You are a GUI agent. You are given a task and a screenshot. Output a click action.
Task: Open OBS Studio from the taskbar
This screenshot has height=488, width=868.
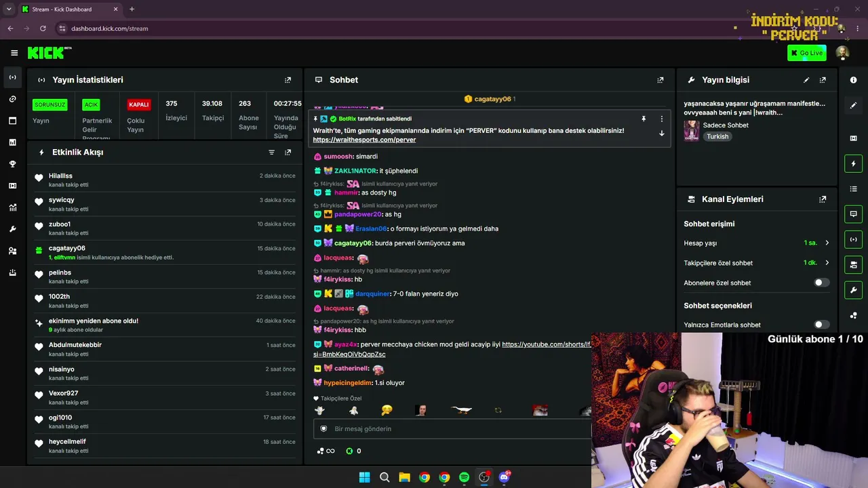click(x=484, y=477)
